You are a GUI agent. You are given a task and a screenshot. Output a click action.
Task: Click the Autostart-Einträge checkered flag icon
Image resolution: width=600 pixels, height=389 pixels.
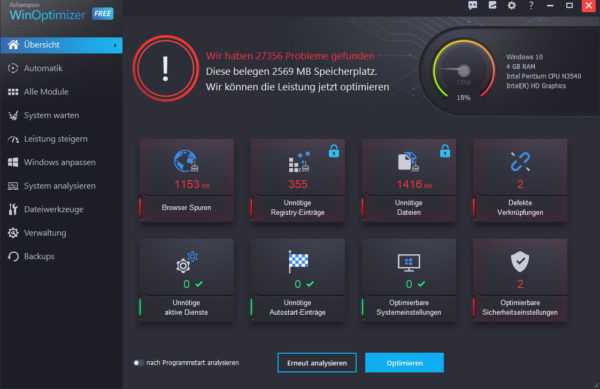pyautogui.click(x=298, y=262)
